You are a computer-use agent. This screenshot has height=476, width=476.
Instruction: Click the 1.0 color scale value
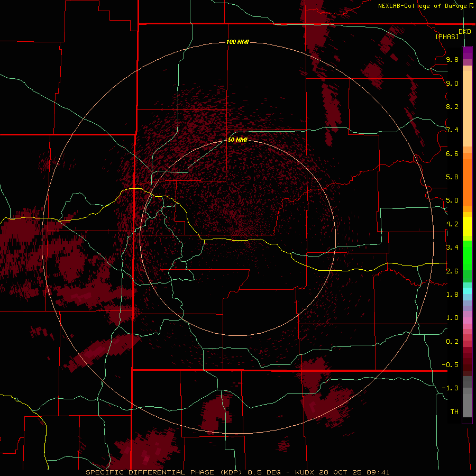point(452,318)
